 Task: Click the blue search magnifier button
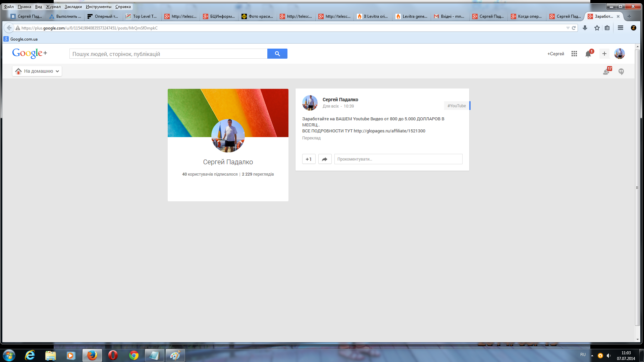277,54
